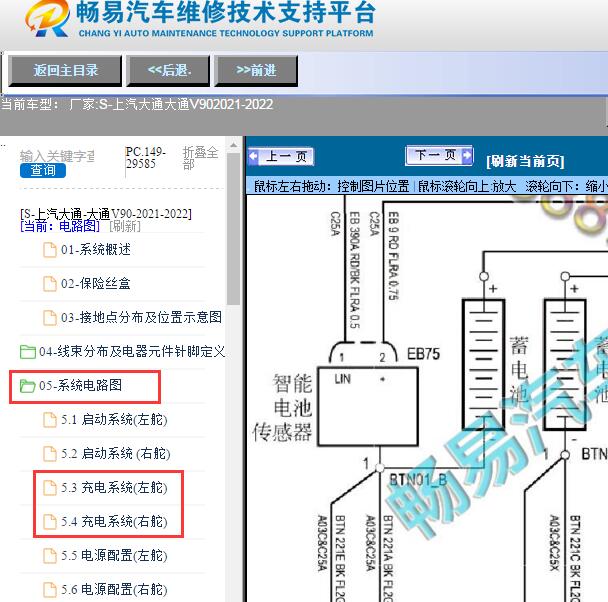
Task: Click the document icon beside 5.4 充电系统(右舵)
Action: 50,521
